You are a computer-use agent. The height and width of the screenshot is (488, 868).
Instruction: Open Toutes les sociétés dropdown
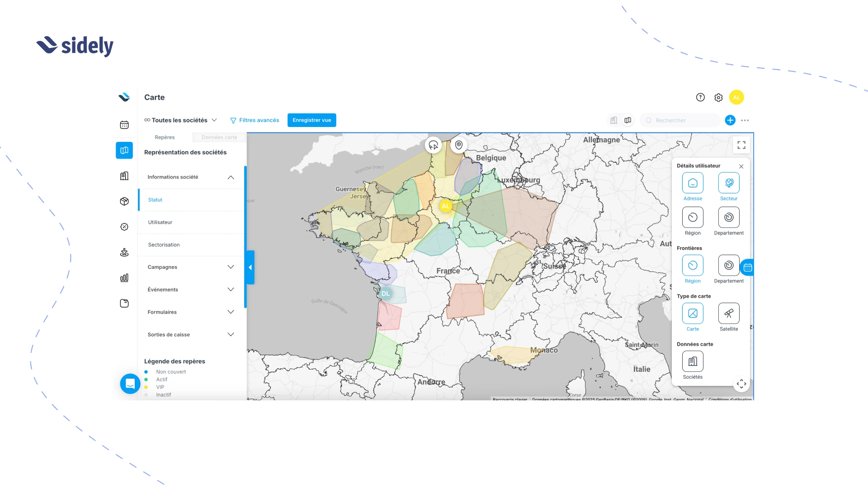pos(181,120)
